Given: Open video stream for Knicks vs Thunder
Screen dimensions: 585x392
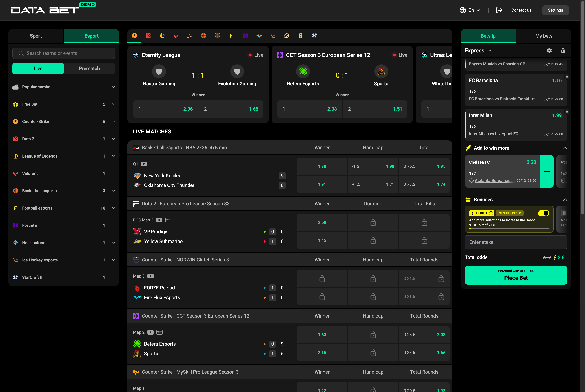Looking at the screenshot, I should click(144, 164).
